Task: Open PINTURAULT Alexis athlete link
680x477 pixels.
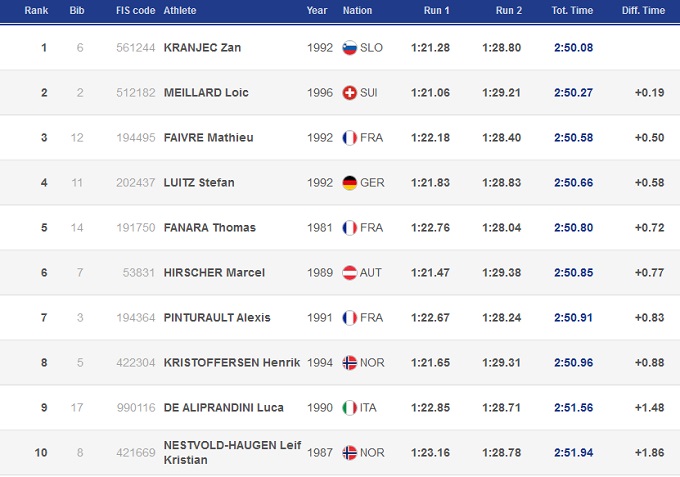Action: (216, 318)
